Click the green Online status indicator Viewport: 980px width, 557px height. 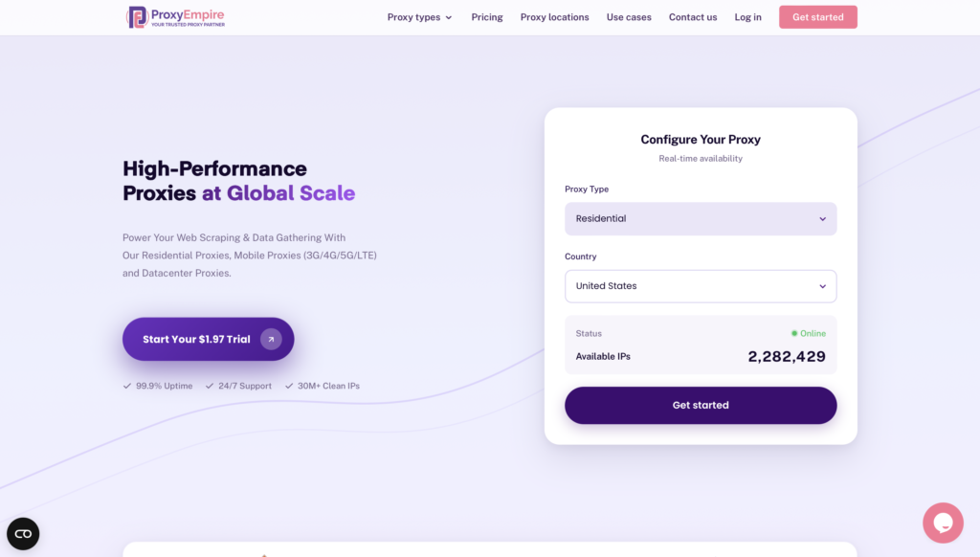(x=794, y=334)
